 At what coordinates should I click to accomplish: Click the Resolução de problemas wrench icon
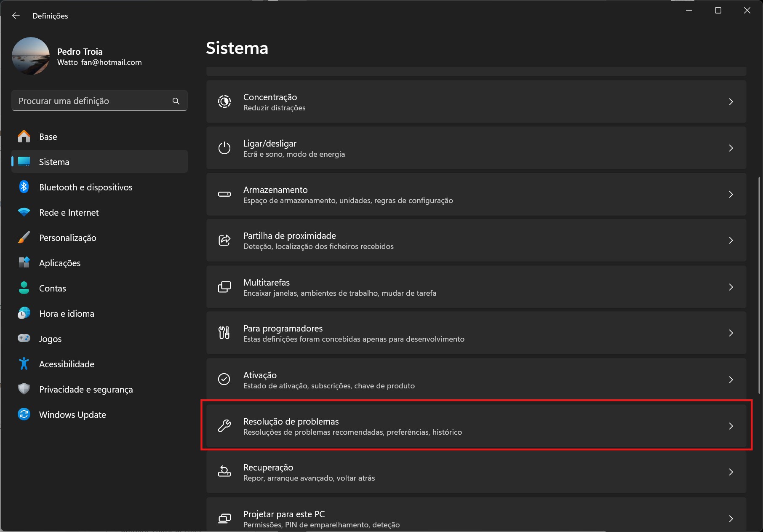pyautogui.click(x=224, y=426)
